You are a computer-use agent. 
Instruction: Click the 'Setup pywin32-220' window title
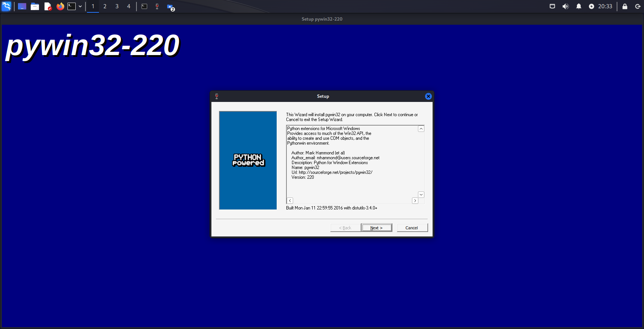pyautogui.click(x=322, y=19)
